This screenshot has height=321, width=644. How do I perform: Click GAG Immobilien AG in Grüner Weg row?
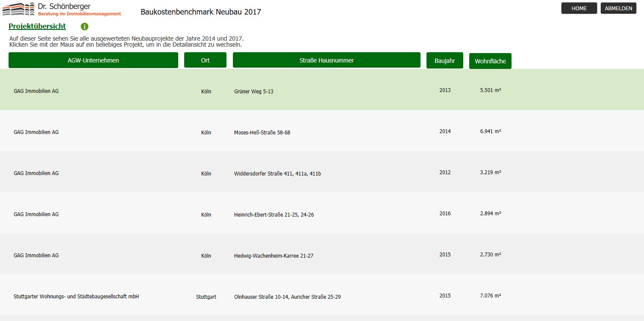point(36,91)
